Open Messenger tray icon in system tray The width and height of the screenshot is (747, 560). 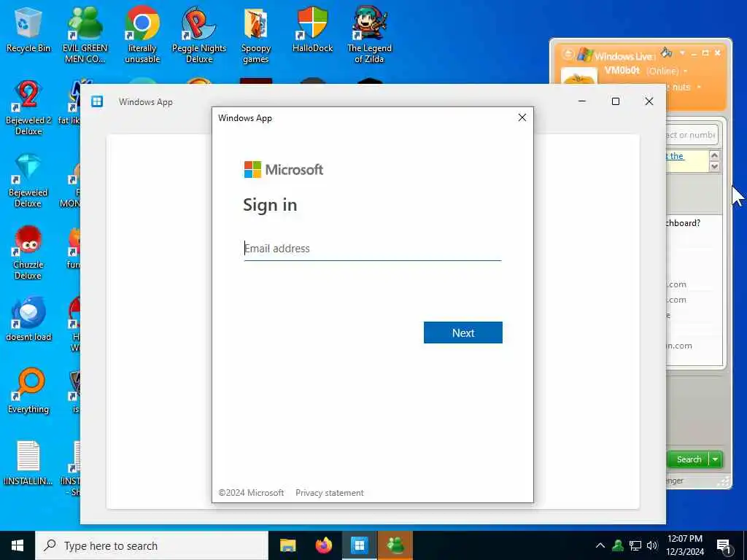coord(618,545)
